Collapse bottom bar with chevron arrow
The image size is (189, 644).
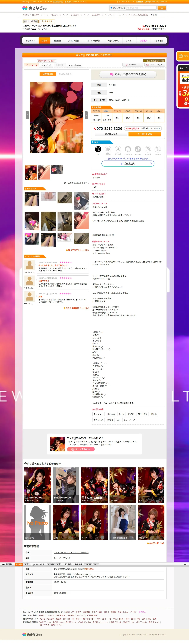click(x=185, y=565)
